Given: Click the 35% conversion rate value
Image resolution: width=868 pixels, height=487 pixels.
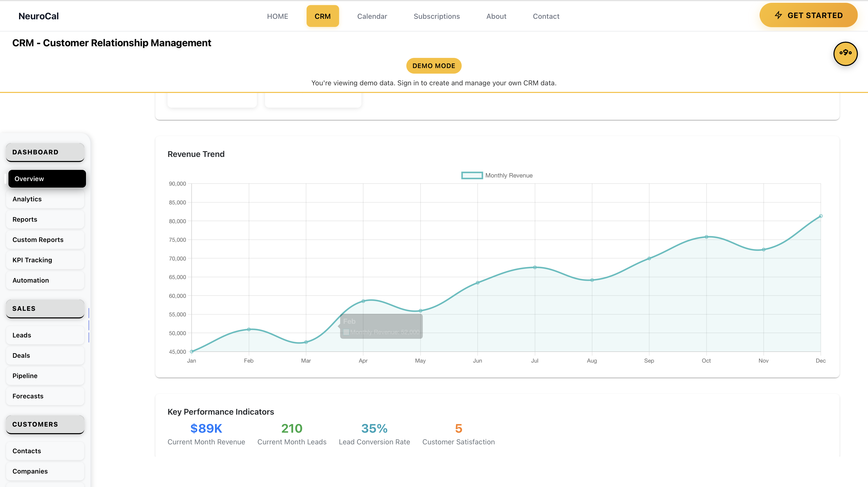Looking at the screenshot, I should [x=374, y=428].
